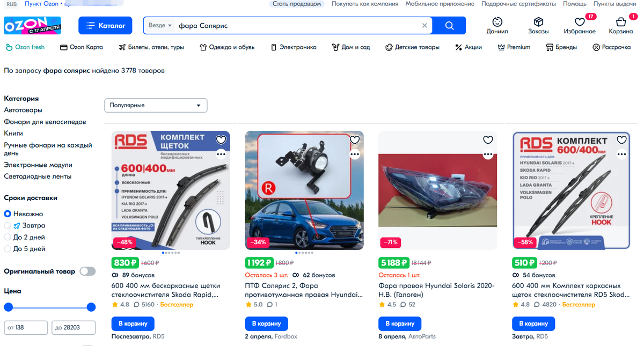Select До 2 дней delivery option
The height and width of the screenshot is (346, 644).
(25, 237)
